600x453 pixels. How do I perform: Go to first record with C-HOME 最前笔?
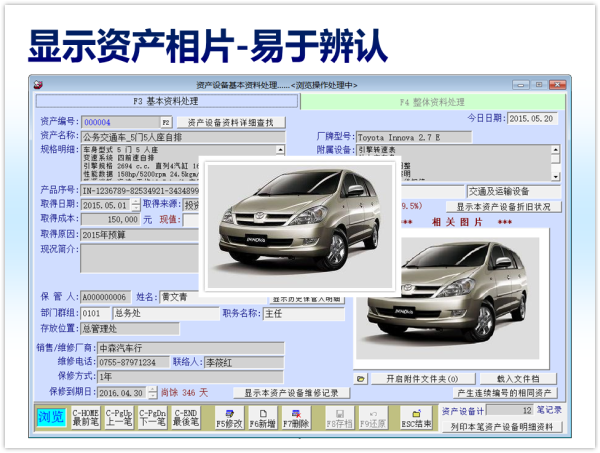[x=86, y=417]
